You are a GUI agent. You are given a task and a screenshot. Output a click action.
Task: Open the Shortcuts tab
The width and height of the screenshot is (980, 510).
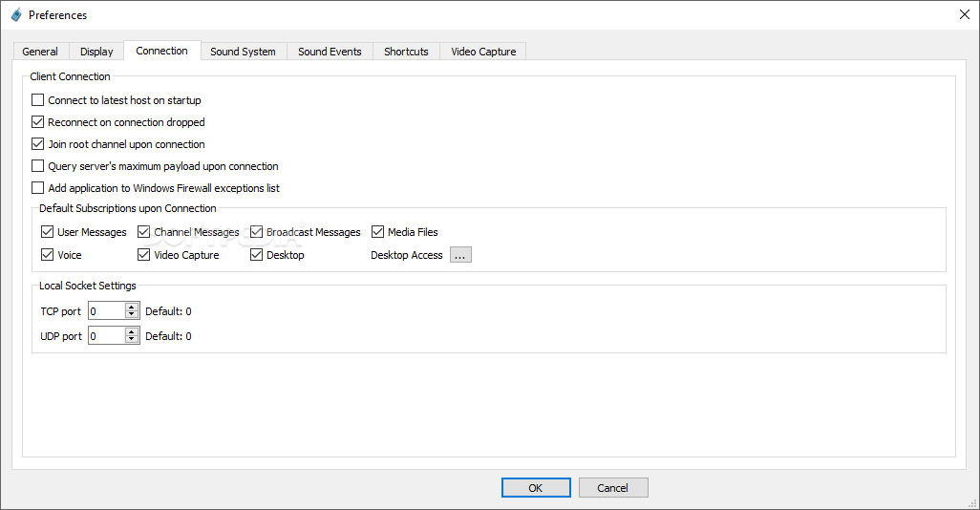(x=406, y=52)
